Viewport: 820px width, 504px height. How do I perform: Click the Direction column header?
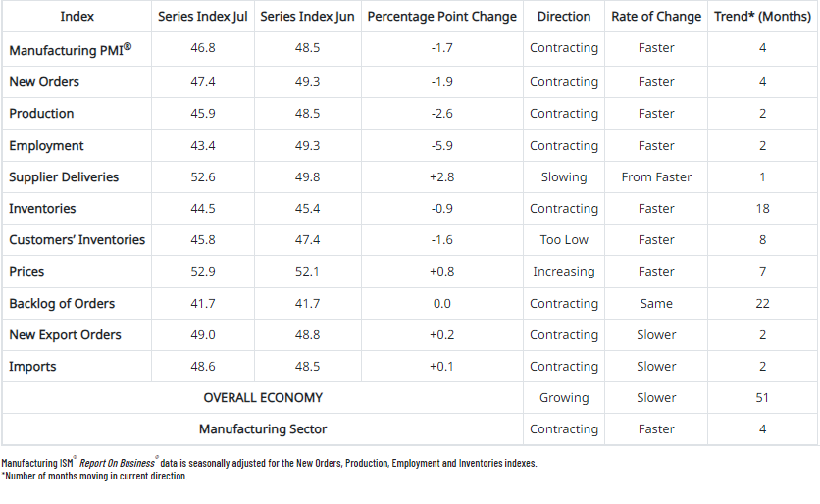click(x=564, y=16)
